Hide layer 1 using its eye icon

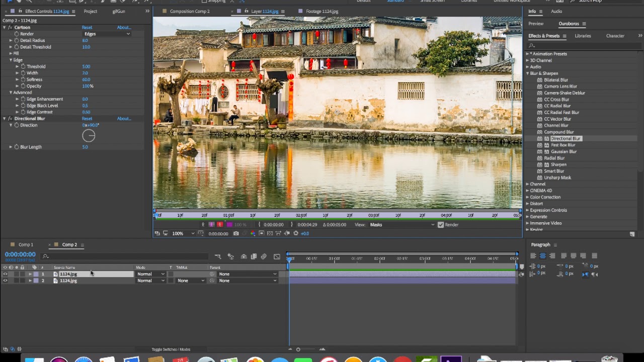point(5,274)
